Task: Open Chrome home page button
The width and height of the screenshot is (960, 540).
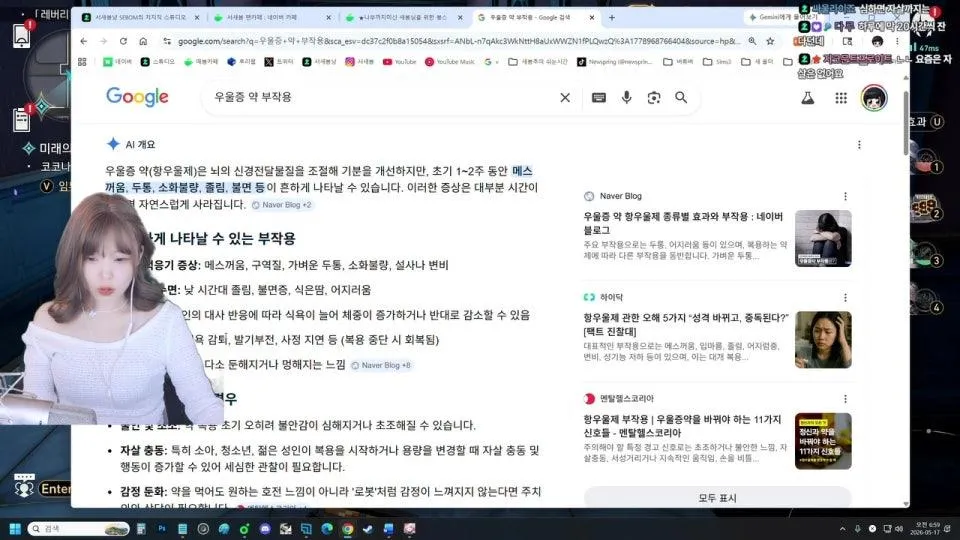Action: (143, 41)
